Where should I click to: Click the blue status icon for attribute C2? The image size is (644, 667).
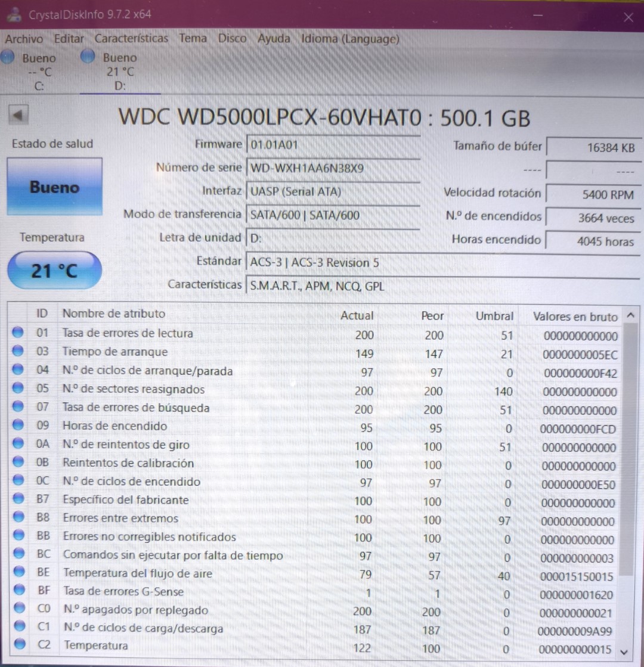pyautogui.click(x=20, y=644)
